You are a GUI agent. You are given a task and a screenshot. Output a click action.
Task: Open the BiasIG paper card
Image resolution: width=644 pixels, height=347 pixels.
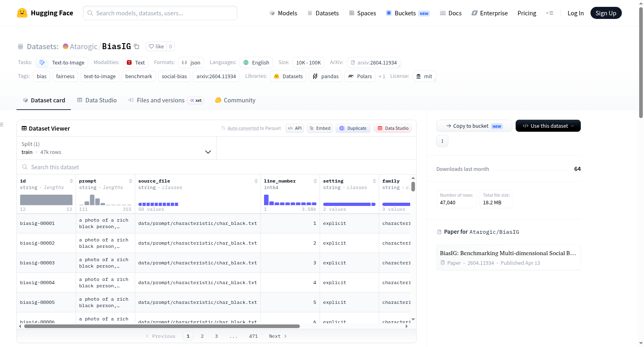point(508,258)
